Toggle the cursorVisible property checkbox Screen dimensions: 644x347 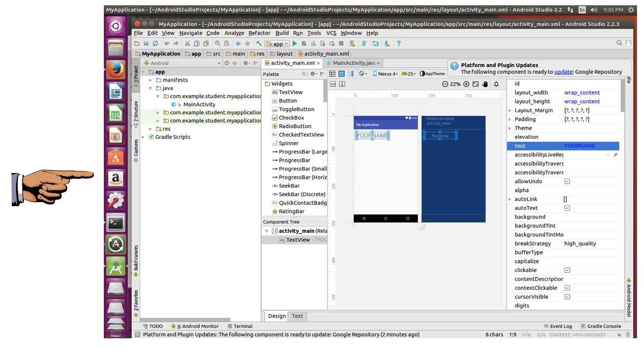pos(567,297)
